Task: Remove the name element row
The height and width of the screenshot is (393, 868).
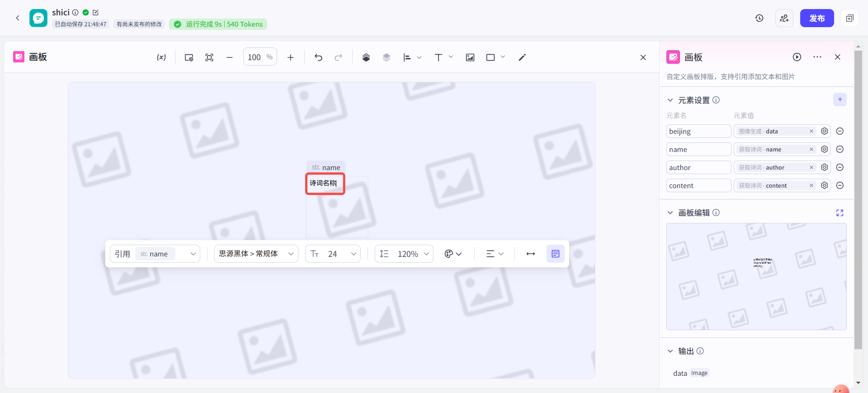Action: pyautogui.click(x=840, y=149)
